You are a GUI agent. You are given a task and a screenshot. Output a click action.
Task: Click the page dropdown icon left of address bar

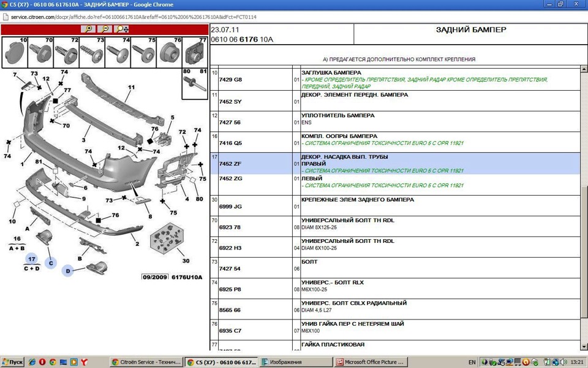6,17
